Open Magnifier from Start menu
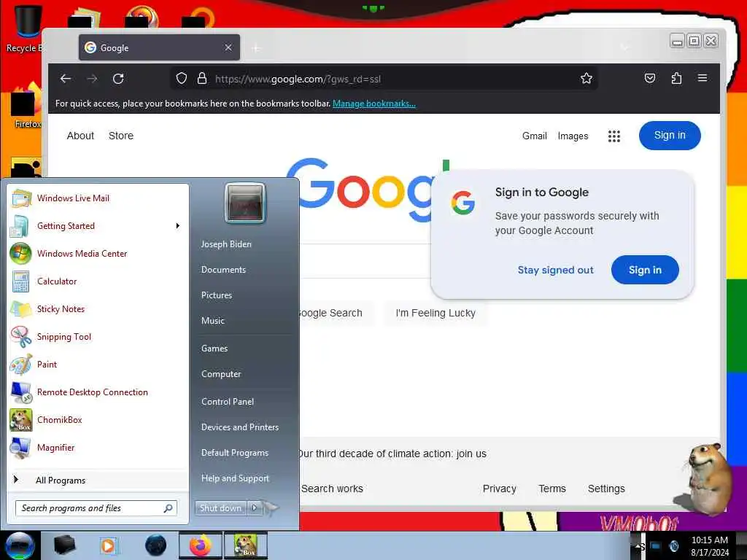Image resolution: width=747 pixels, height=560 pixels. tap(98, 447)
